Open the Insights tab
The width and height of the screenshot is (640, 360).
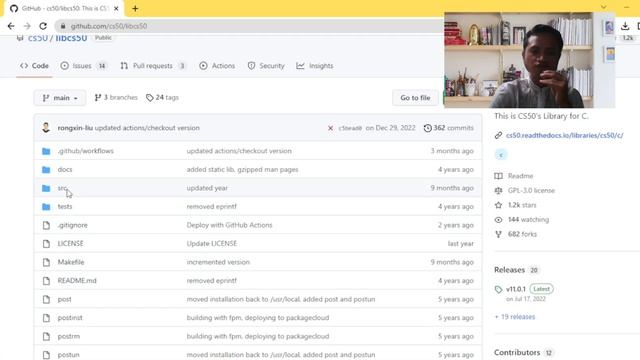315,66
